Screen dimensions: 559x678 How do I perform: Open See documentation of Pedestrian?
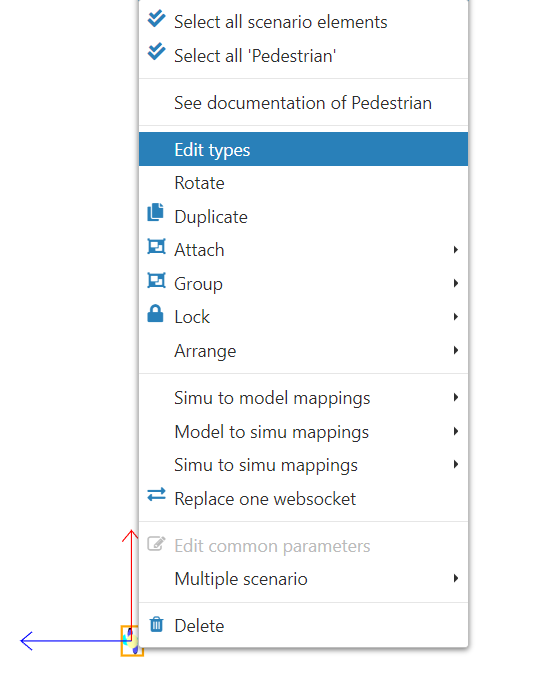tap(303, 102)
